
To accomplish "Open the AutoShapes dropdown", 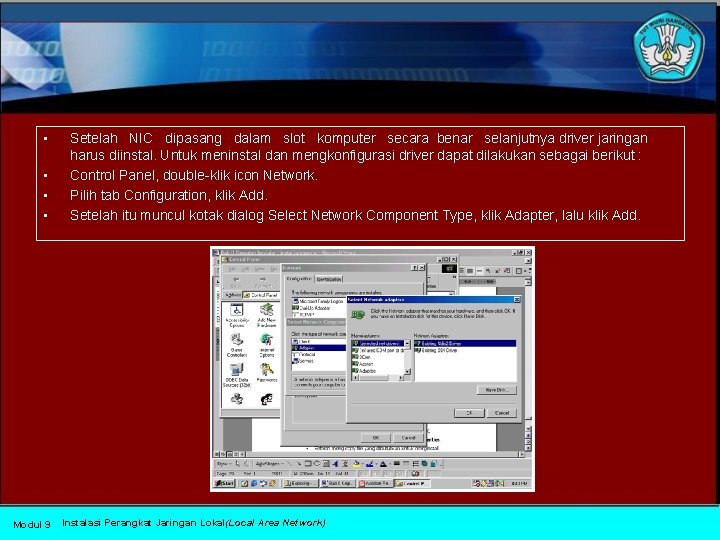I will (270, 464).
